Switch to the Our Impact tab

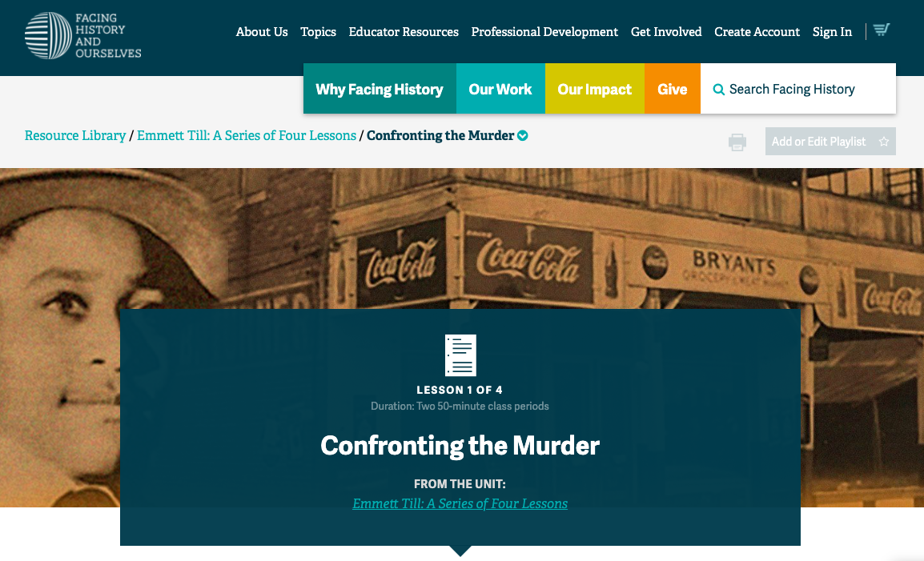[594, 89]
